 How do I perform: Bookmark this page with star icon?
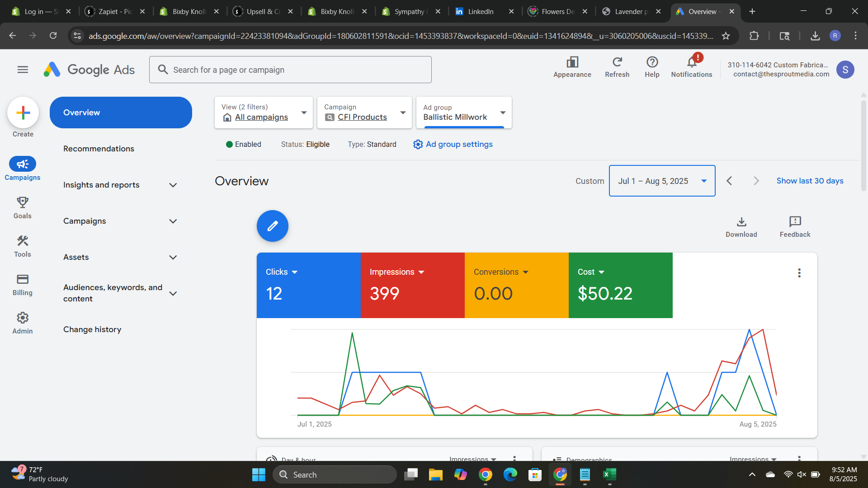pos(726,36)
